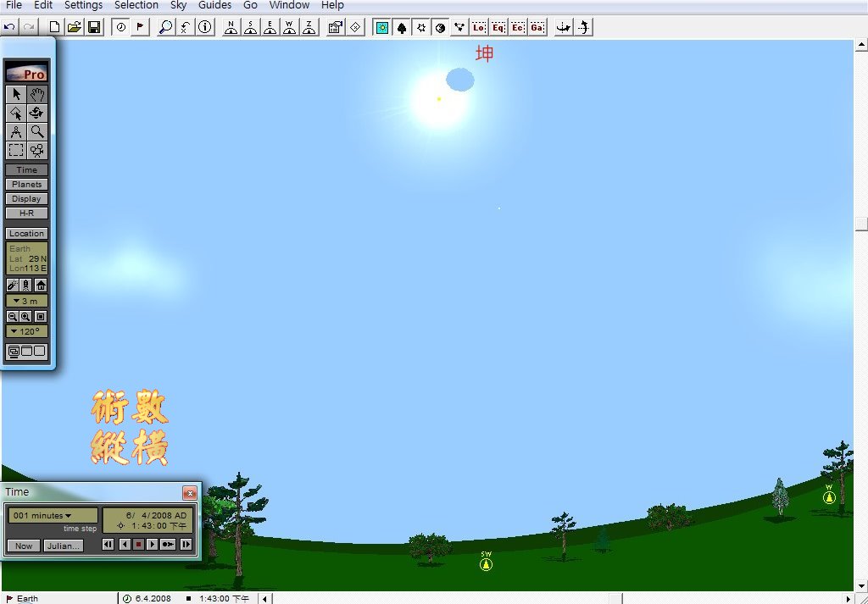Click the vertical scrollbar thumb

[x=861, y=224]
